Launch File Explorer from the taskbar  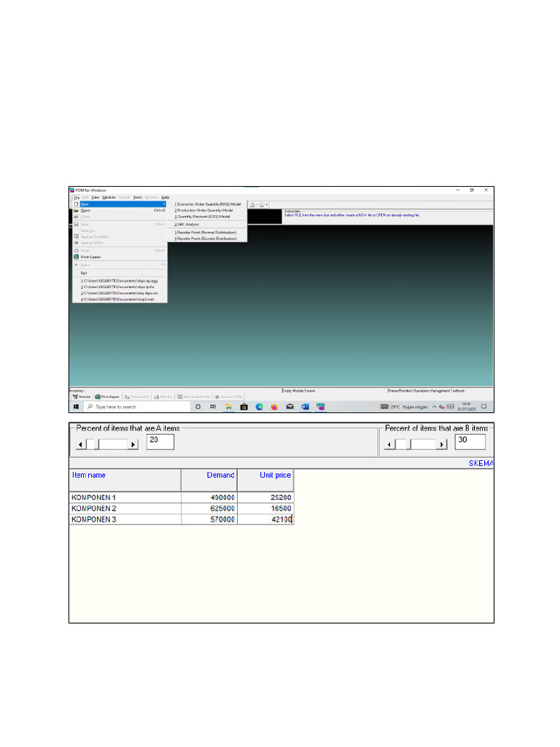(x=228, y=407)
